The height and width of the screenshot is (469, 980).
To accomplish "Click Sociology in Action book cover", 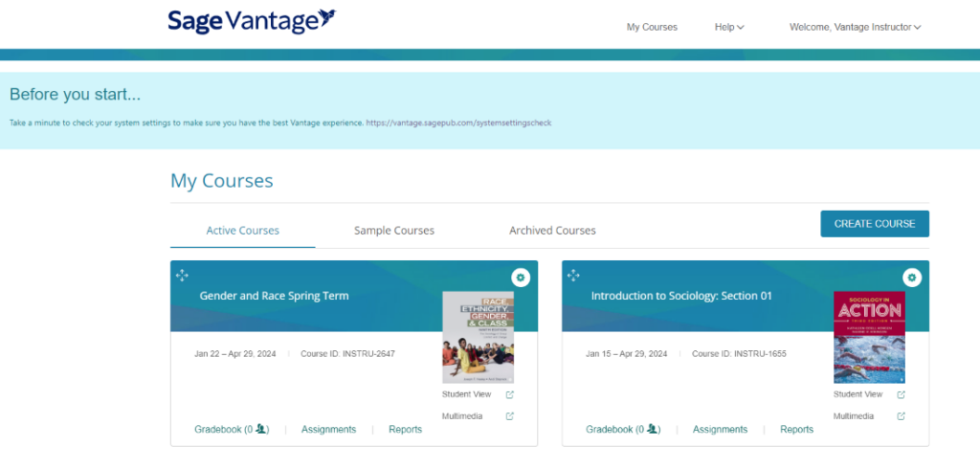I will pyautogui.click(x=869, y=337).
